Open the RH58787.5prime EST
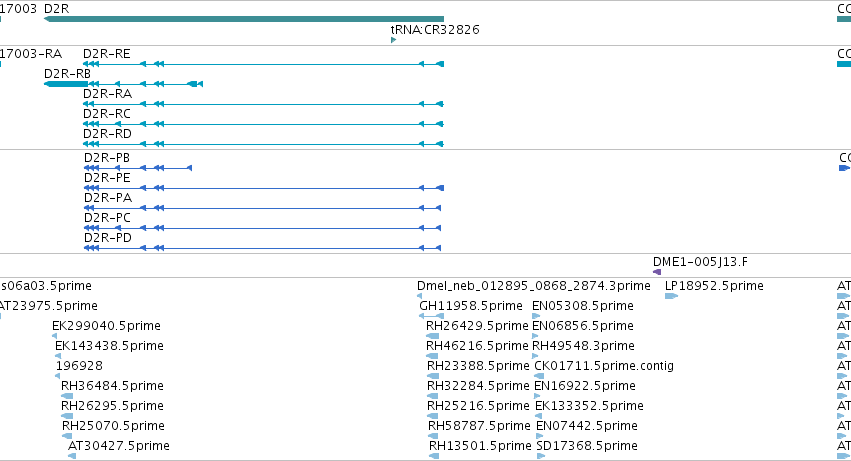The width and height of the screenshot is (851, 461). tap(433, 435)
